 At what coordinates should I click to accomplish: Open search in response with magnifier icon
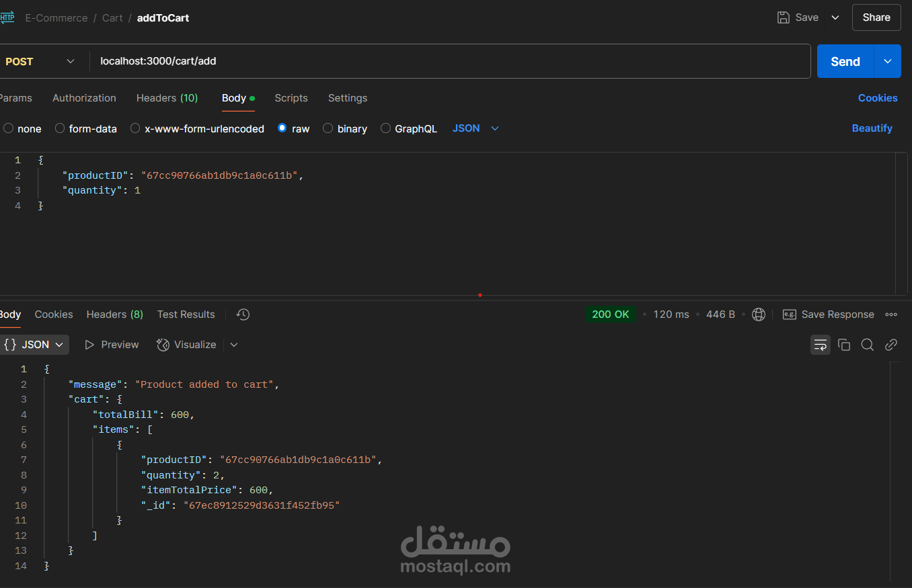(868, 345)
